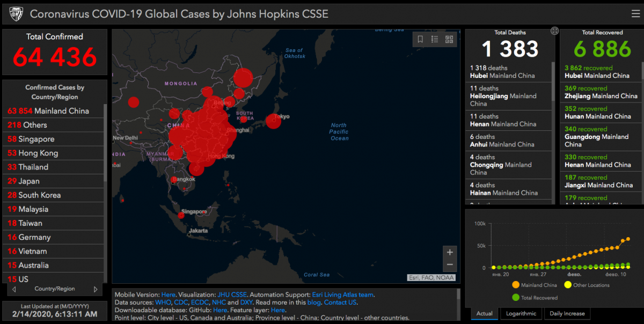Select Hubei row in deaths list
This screenshot has width=644, height=324.
[x=508, y=72]
